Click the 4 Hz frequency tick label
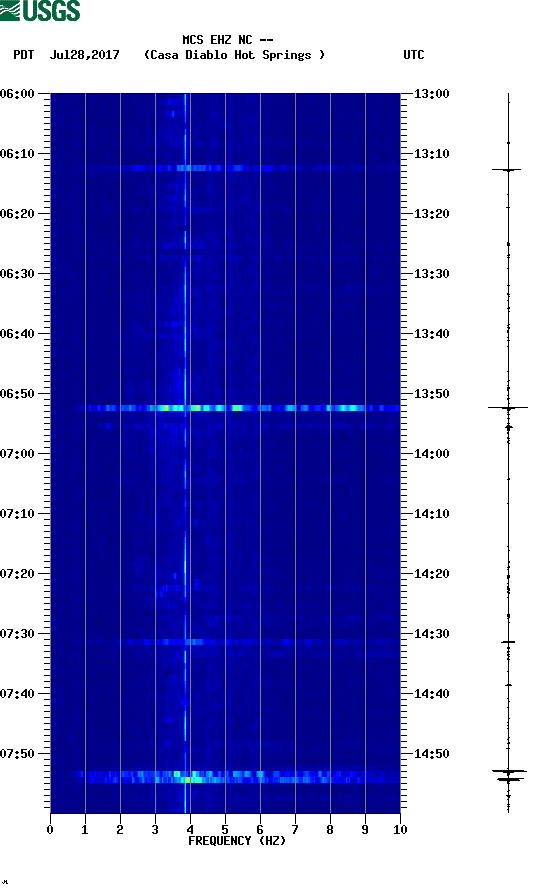The height and width of the screenshot is (893, 552). click(190, 829)
